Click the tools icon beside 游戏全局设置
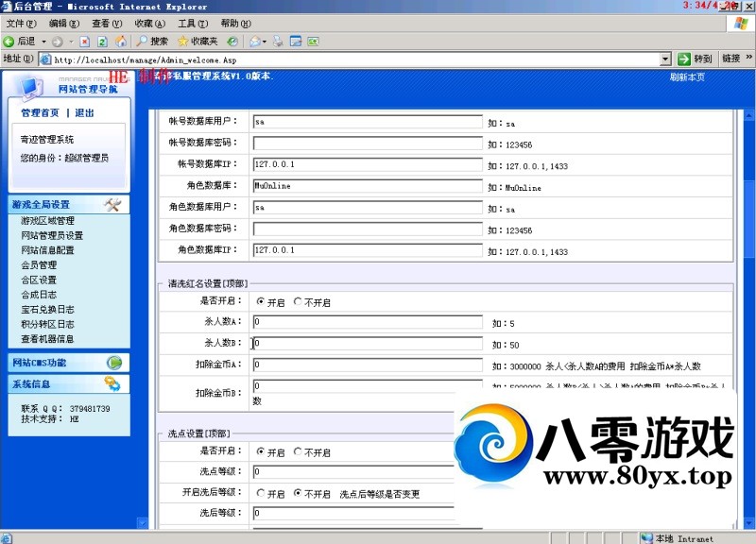The width and height of the screenshot is (756, 544). [112, 205]
